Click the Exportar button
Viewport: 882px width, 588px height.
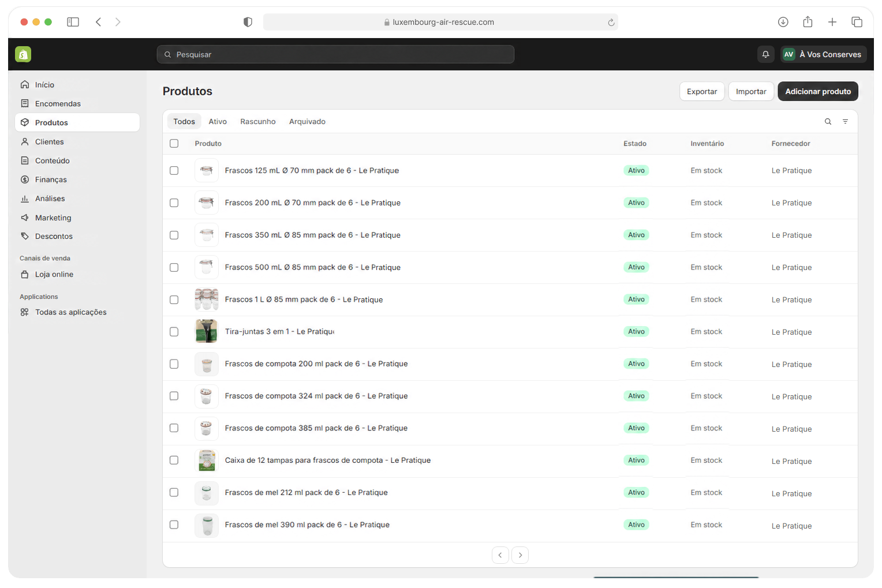pyautogui.click(x=702, y=91)
